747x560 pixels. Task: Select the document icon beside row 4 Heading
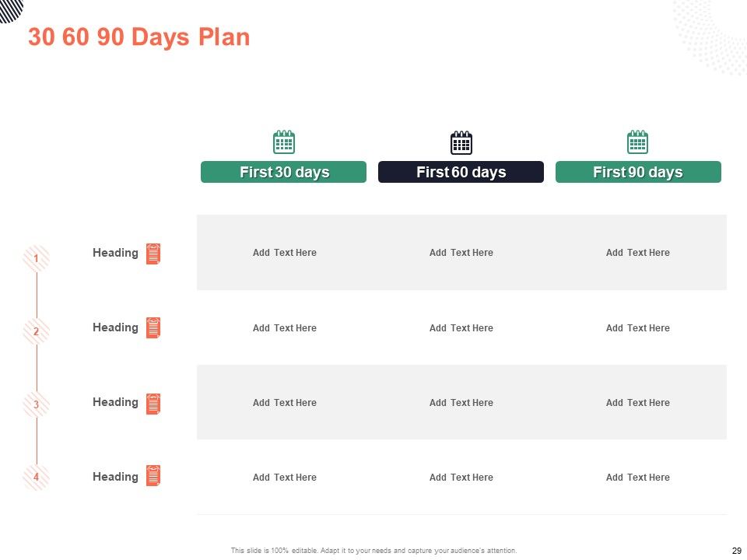pyautogui.click(x=153, y=475)
